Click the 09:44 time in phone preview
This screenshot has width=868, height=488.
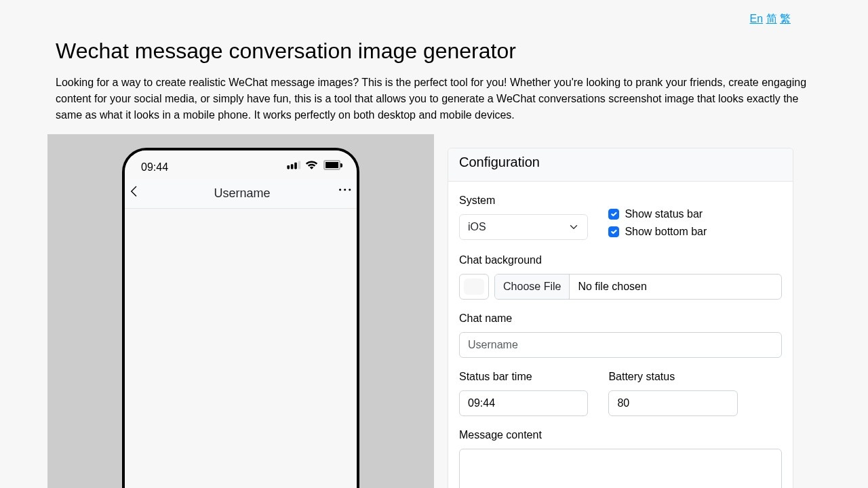155,167
